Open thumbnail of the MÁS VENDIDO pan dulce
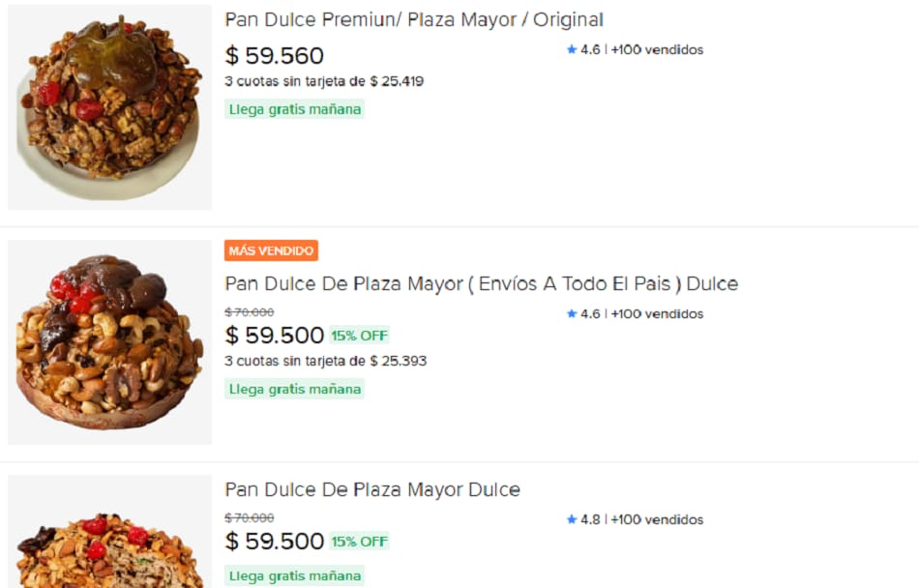The height and width of the screenshot is (588, 919). tap(109, 341)
